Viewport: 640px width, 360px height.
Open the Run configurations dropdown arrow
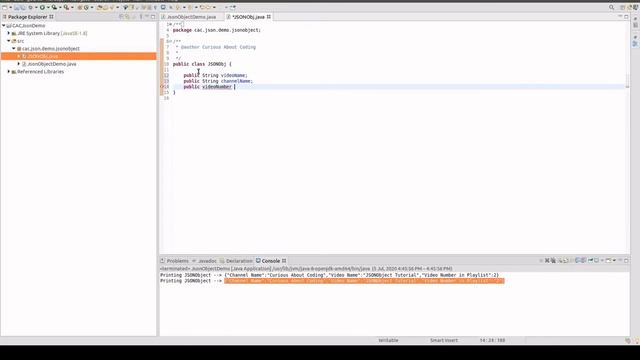[48, 7]
